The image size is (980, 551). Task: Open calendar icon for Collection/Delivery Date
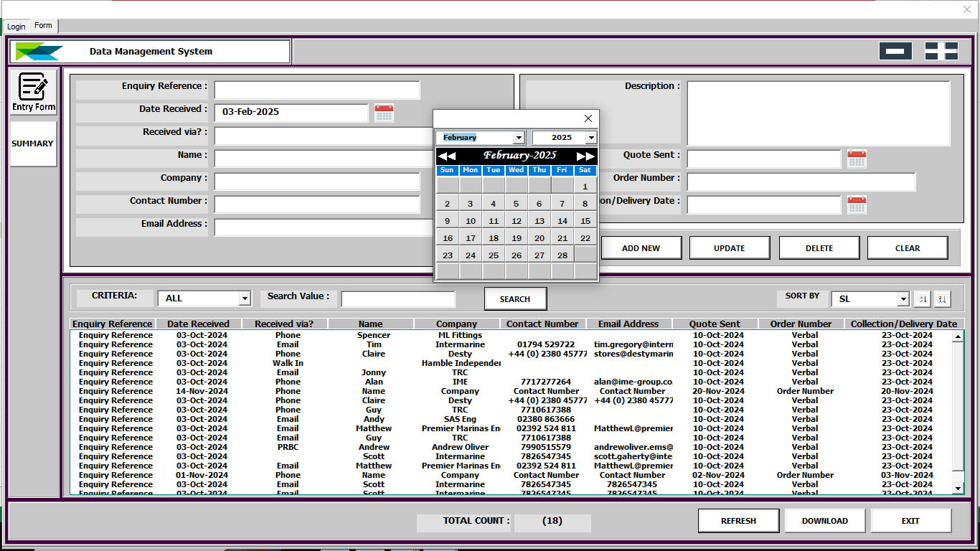(x=857, y=204)
